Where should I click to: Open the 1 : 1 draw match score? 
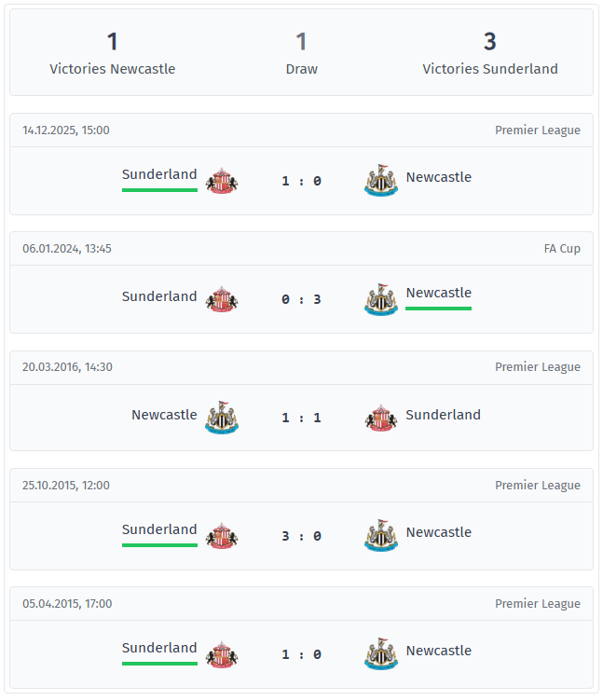click(x=301, y=418)
